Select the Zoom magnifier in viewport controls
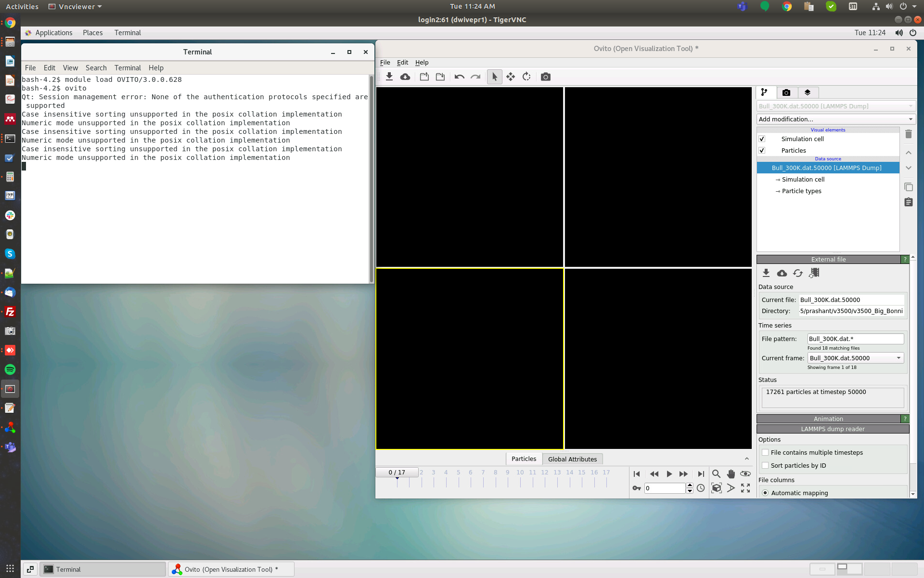The image size is (924, 578). 716,473
